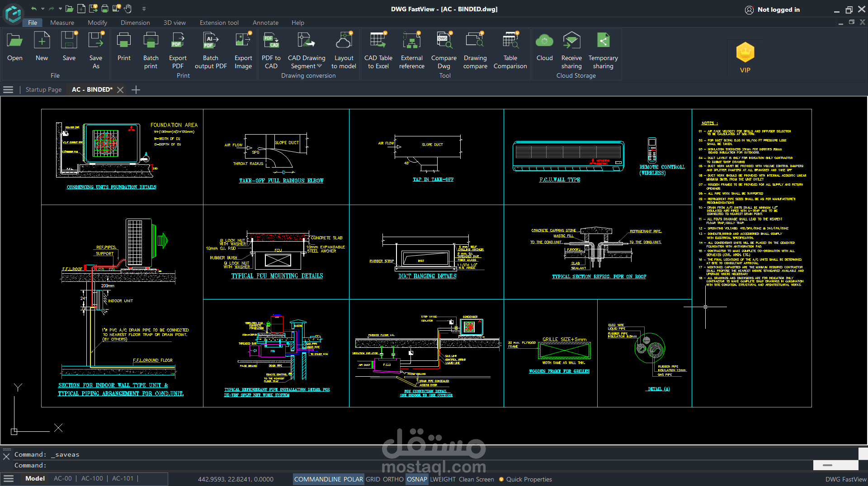Switch to the AC-100 layout tab

[x=92, y=478]
